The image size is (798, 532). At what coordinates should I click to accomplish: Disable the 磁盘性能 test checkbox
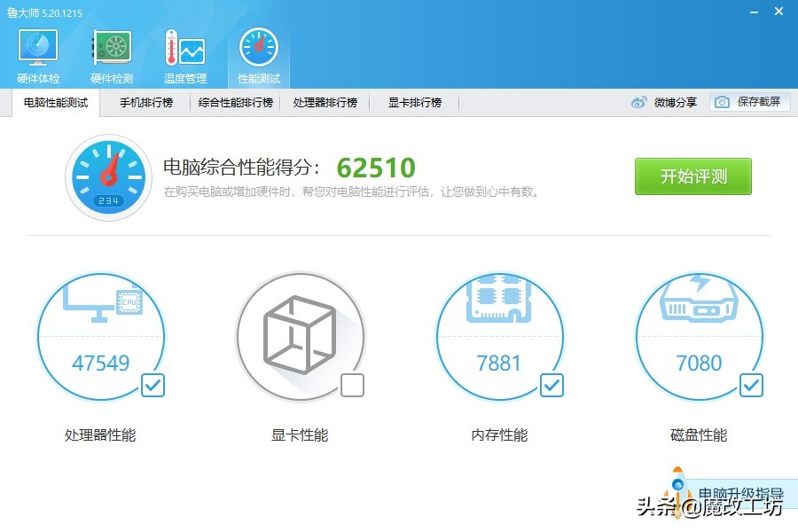(751, 385)
